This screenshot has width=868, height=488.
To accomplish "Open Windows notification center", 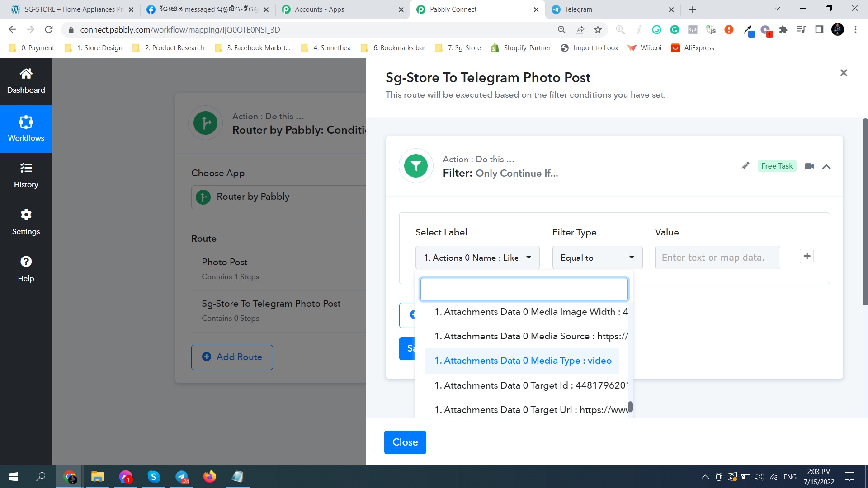I will tap(849, 477).
